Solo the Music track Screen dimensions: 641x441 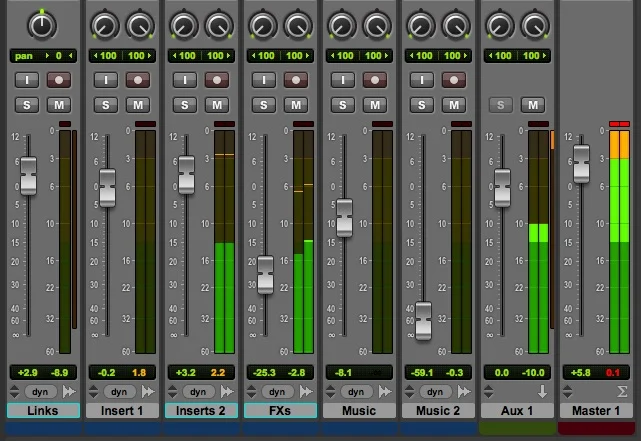click(x=343, y=105)
